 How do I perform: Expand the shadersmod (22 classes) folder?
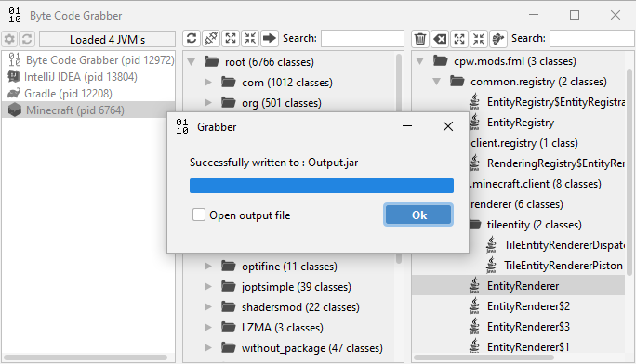coord(208,307)
